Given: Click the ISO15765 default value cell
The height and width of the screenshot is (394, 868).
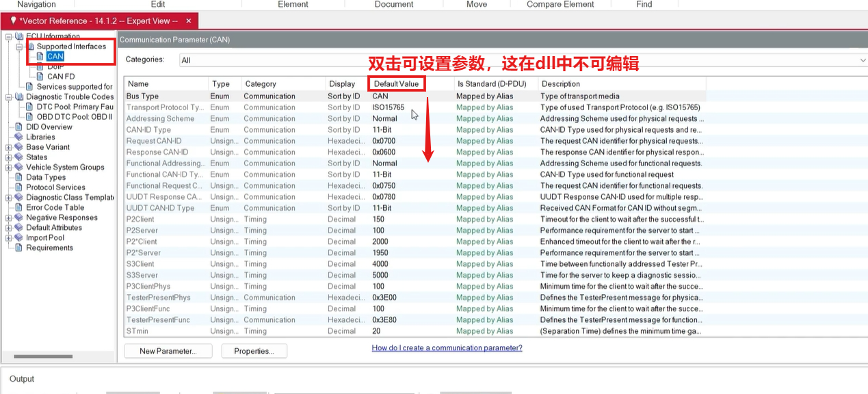Looking at the screenshot, I should point(388,107).
